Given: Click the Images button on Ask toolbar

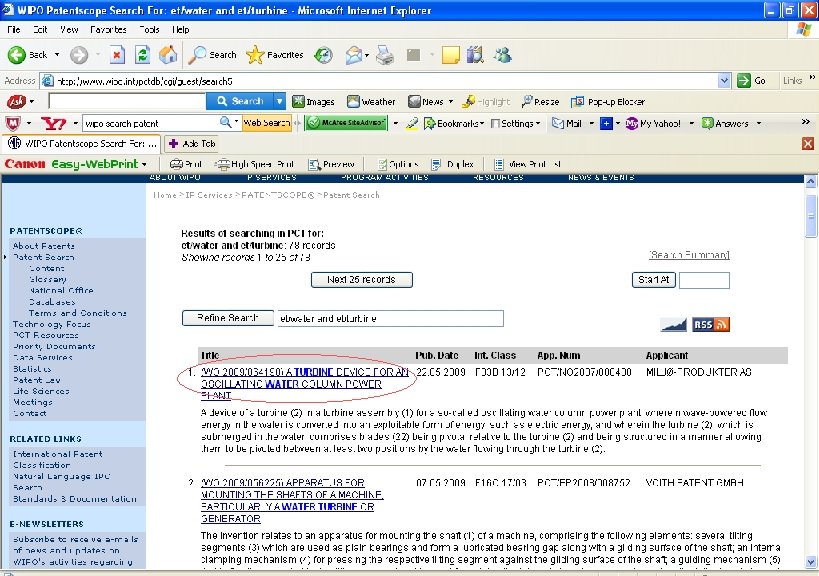Looking at the screenshot, I should (x=313, y=102).
